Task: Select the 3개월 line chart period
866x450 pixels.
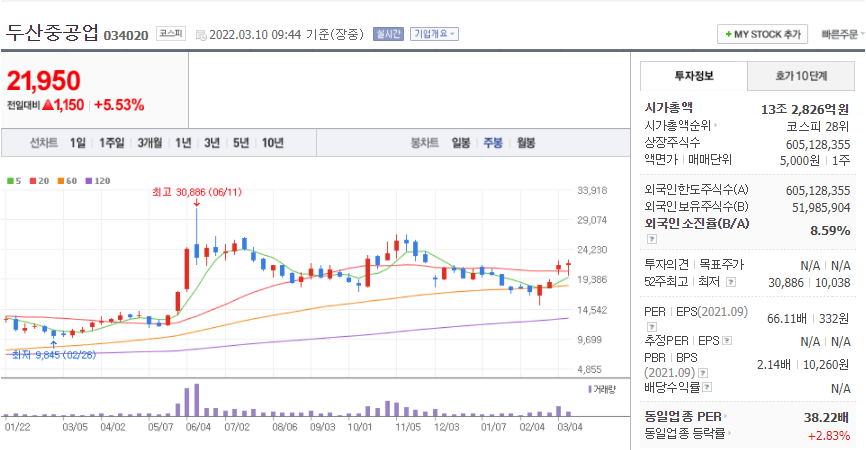Action: tap(150, 143)
